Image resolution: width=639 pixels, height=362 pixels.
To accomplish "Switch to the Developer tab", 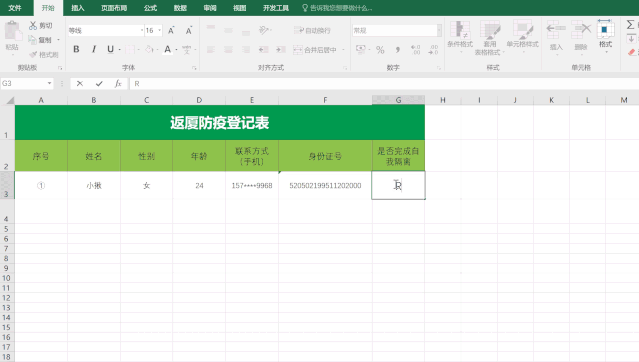I will point(276,8).
